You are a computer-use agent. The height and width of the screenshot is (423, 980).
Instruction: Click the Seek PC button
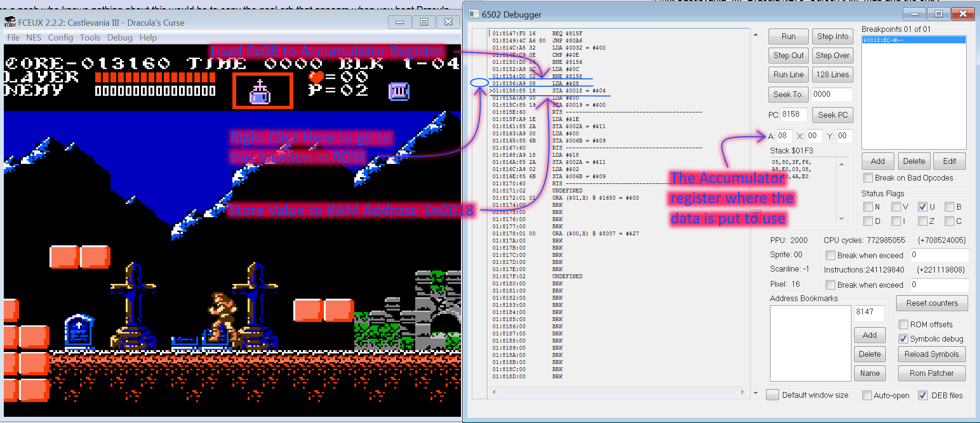point(833,115)
